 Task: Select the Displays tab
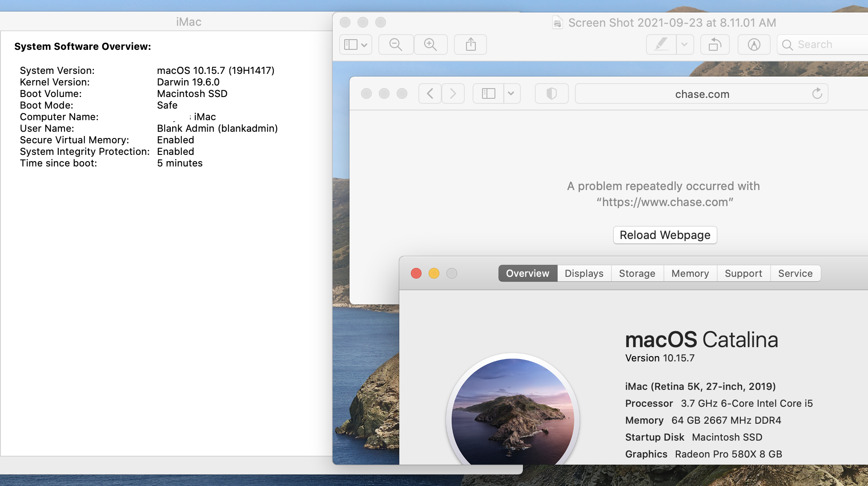pos(584,273)
